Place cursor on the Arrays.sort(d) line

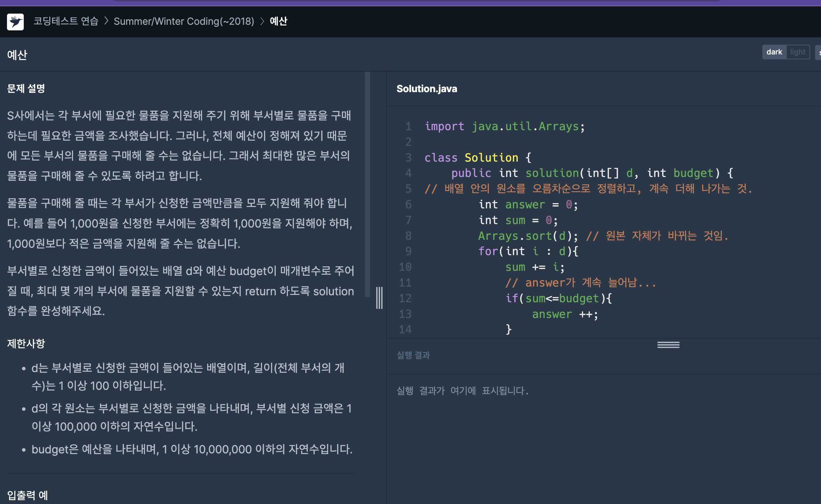tap(528, 236)
